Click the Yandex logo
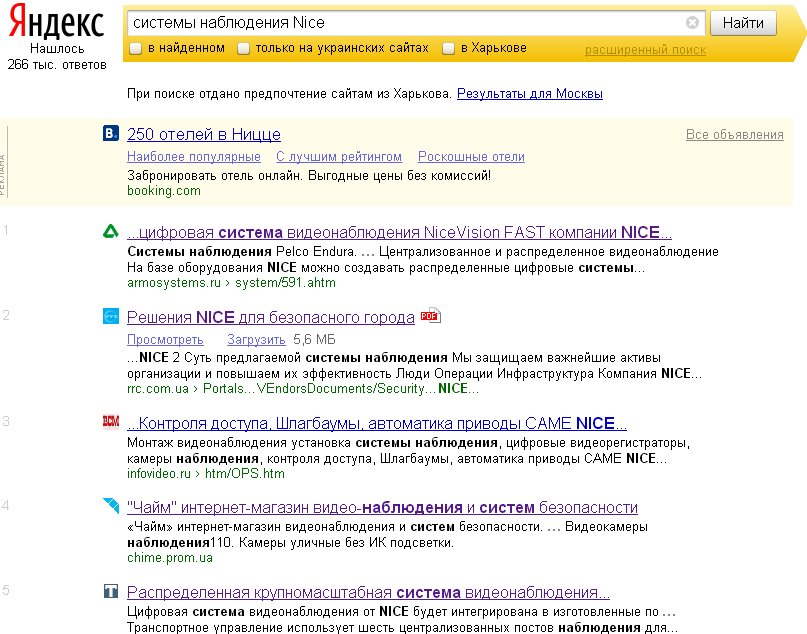 pos(57,21)
